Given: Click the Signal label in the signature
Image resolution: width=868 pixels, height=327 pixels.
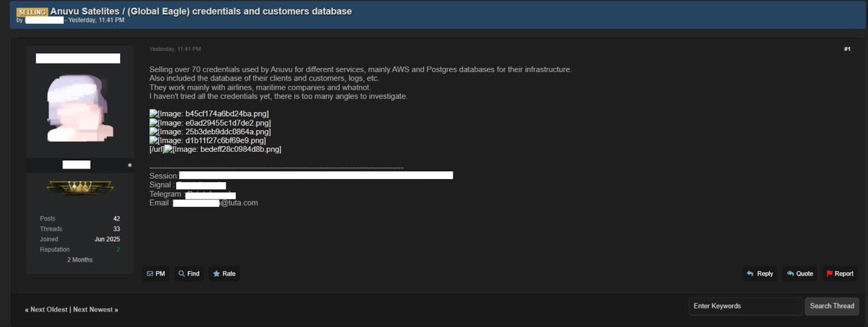Looking at the screenshot, I should (x=161, y=185).
